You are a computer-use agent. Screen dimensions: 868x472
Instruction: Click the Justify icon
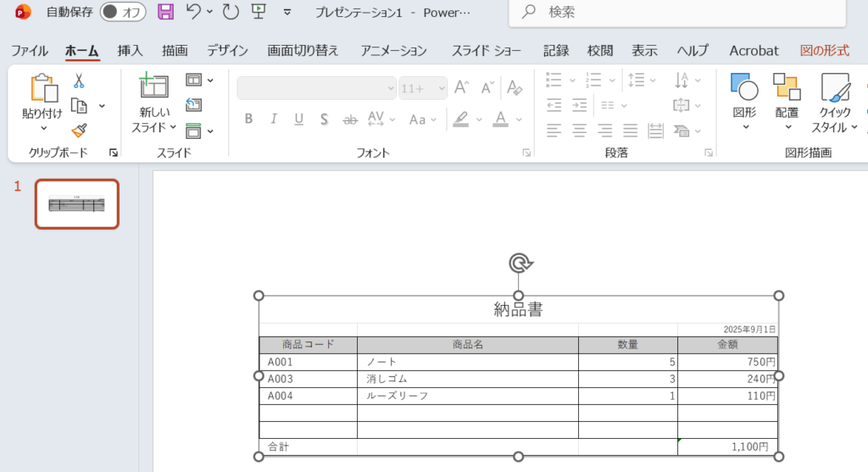630,130
